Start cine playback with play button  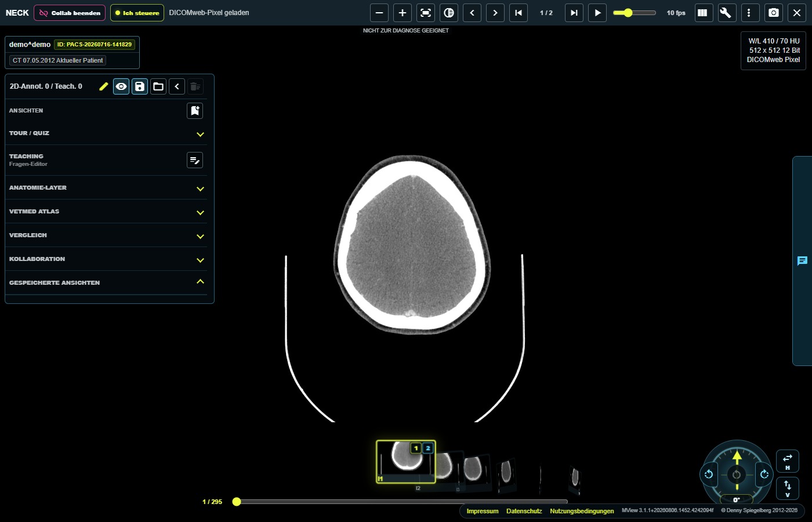(x=597, y=13)
